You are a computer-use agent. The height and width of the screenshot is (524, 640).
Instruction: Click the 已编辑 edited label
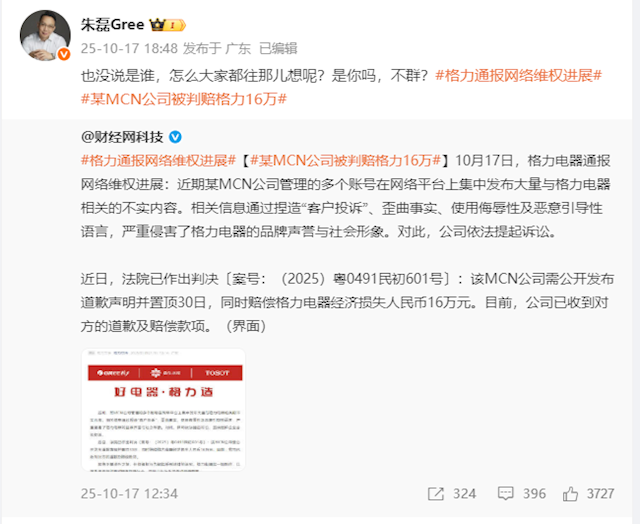click(278, 49)
